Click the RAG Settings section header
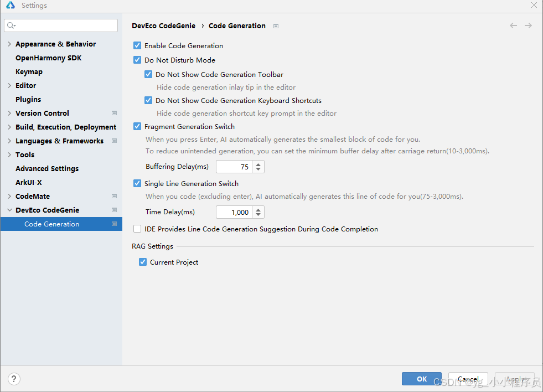 pyautogui.click(x=152, y=246)
